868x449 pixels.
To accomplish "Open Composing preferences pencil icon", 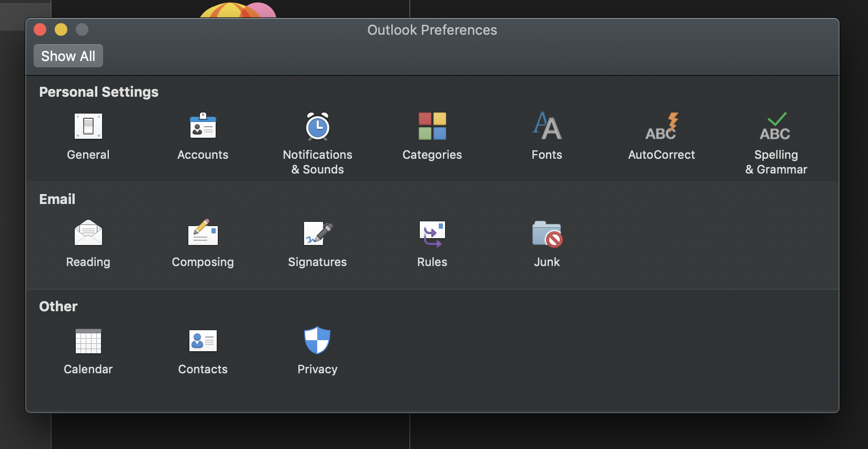I will [x=203, y=233].
